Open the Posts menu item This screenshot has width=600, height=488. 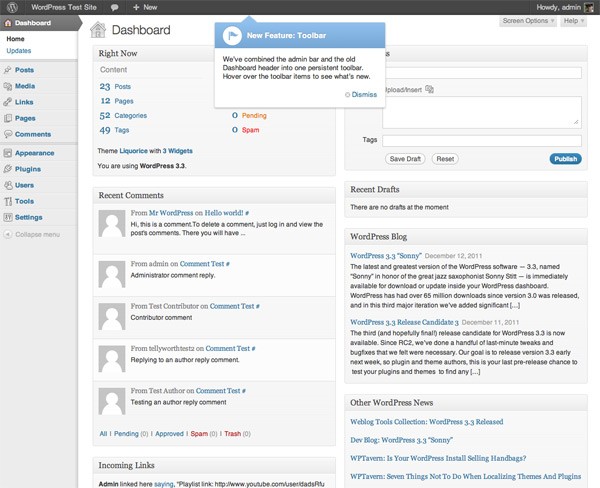click(24, 70)
